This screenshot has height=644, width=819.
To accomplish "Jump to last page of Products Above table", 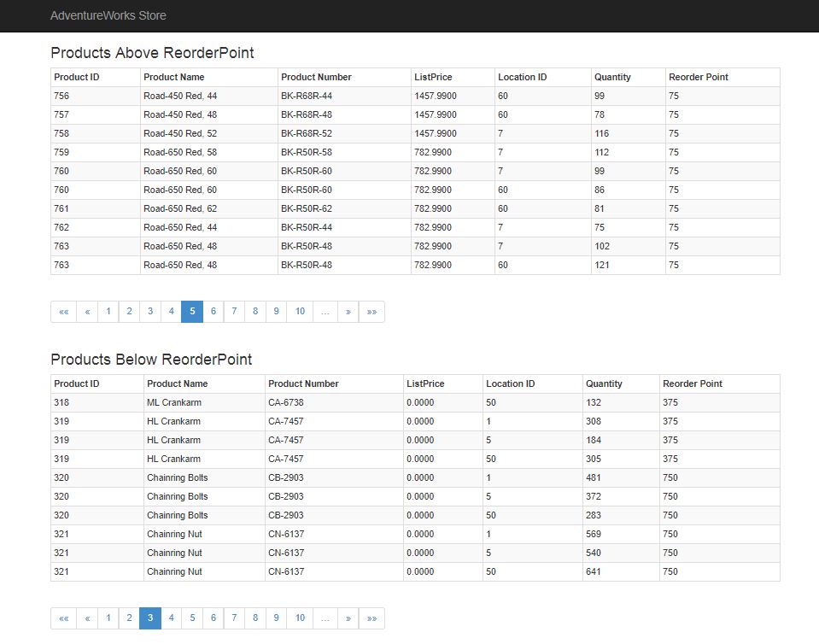I will (x=371, y=311).
